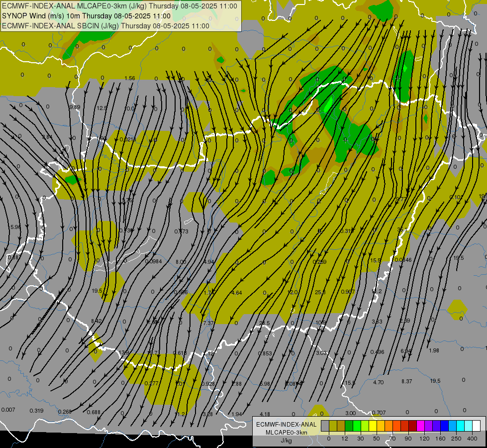Click the map value 4.70
487x448 pixels.
(x=378, y=383)
